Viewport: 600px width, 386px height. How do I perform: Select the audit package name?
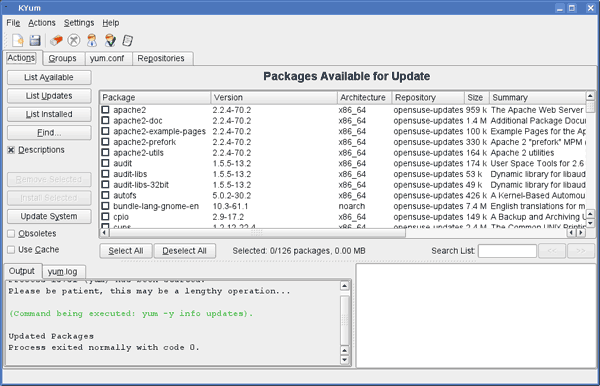(122, 163)
